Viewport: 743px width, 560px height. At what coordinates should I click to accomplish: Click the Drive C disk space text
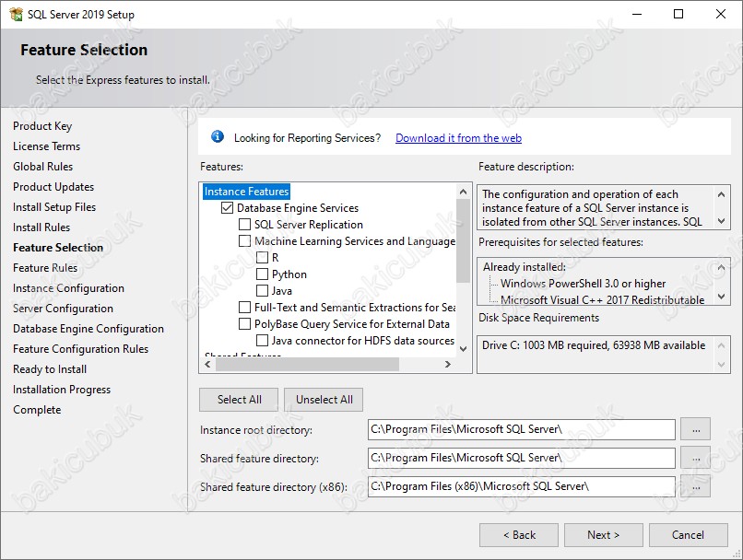(594, 345)
